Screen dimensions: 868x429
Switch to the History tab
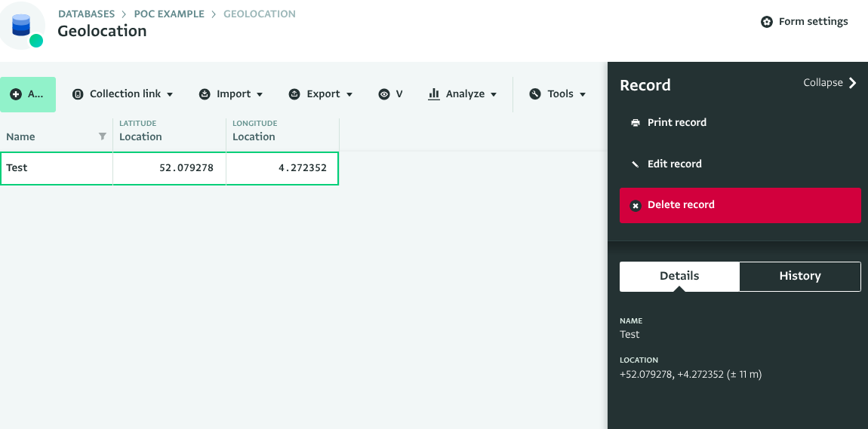(799, 276)
